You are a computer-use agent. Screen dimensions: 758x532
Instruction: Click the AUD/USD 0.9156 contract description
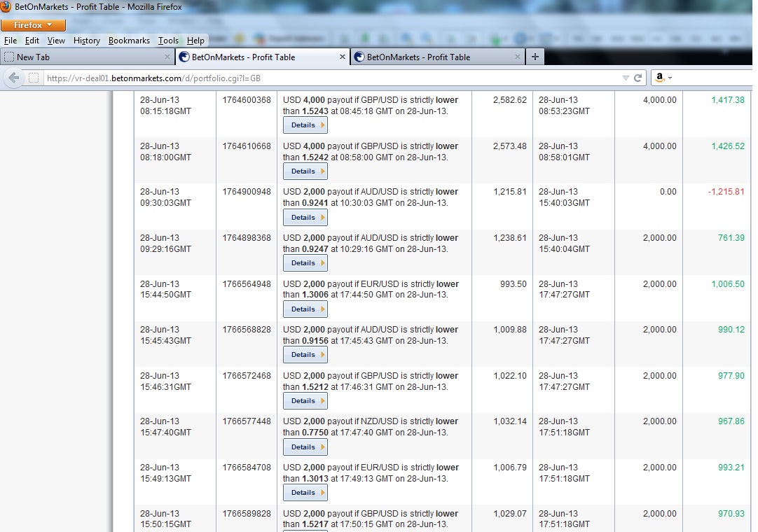point(371,335)
